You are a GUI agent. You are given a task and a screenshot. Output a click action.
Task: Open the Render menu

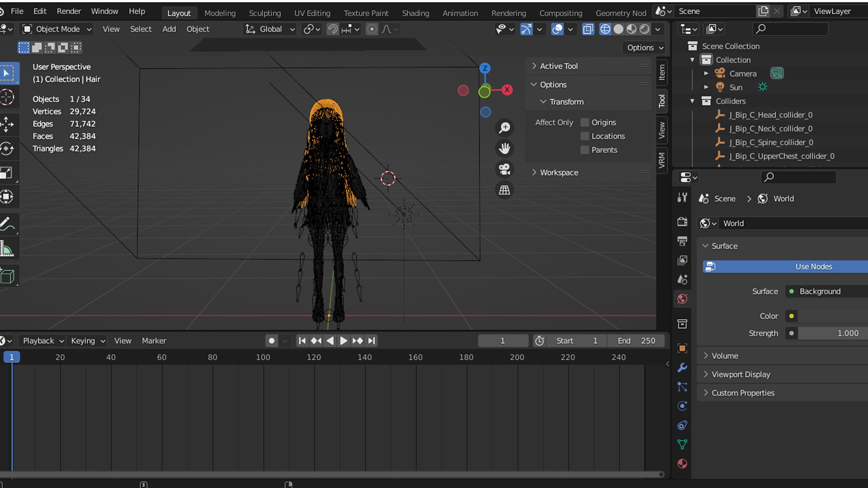coord(69,11)
